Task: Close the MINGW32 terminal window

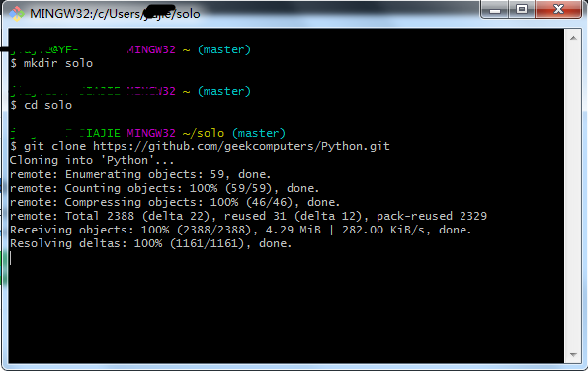Action: coord(558,9)
